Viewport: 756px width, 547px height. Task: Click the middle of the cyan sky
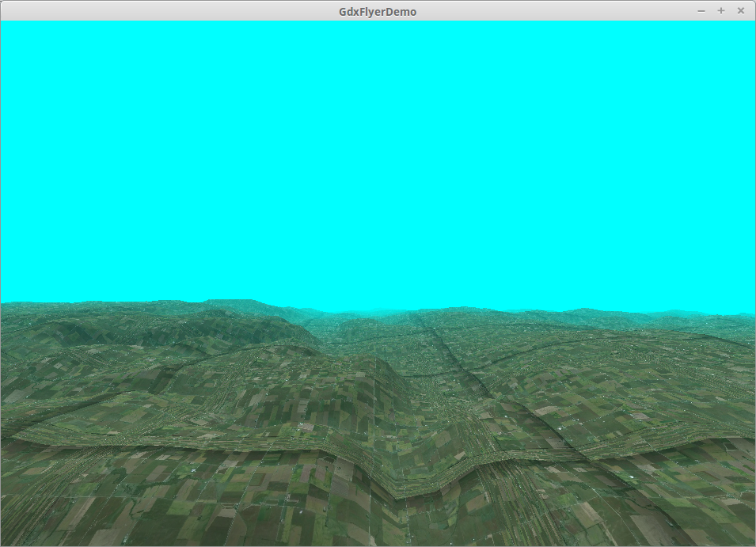[x=378, y=158]
